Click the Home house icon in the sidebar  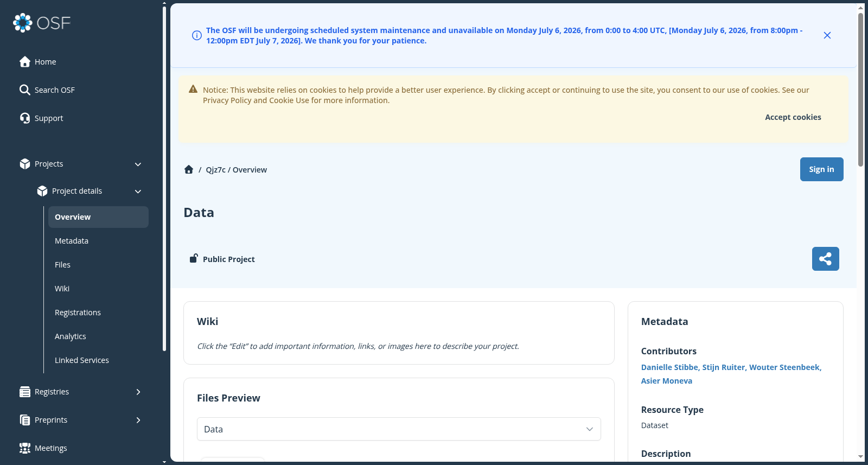click(x=25, y=62)
